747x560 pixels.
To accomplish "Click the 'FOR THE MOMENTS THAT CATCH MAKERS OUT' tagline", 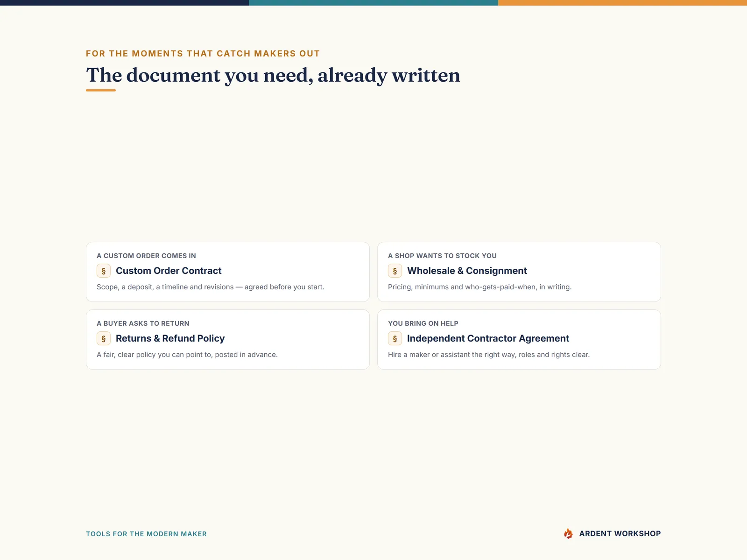I will point(203,54).
